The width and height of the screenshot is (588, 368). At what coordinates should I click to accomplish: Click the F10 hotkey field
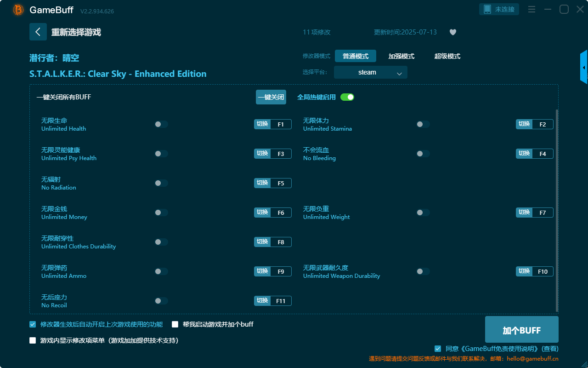(543, 271)
